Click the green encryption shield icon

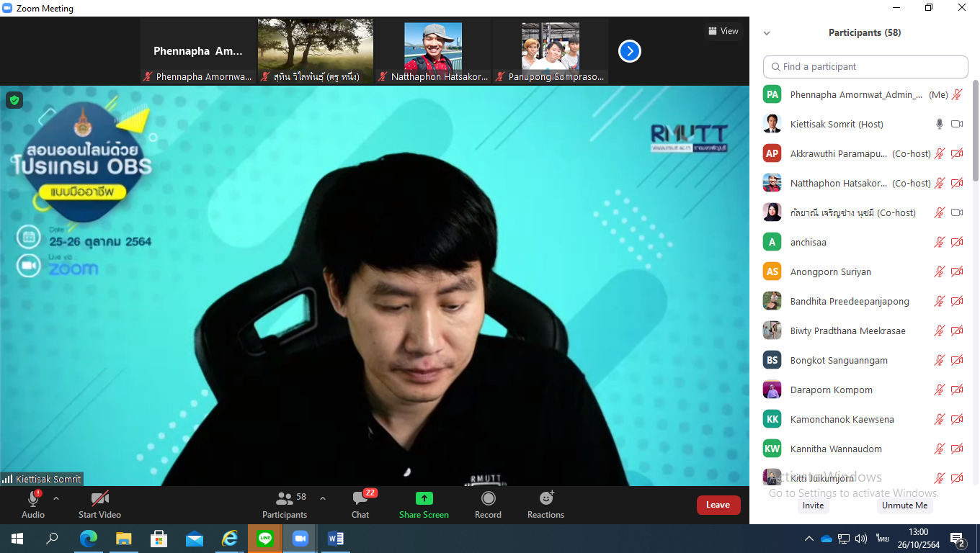click(14, 100)
